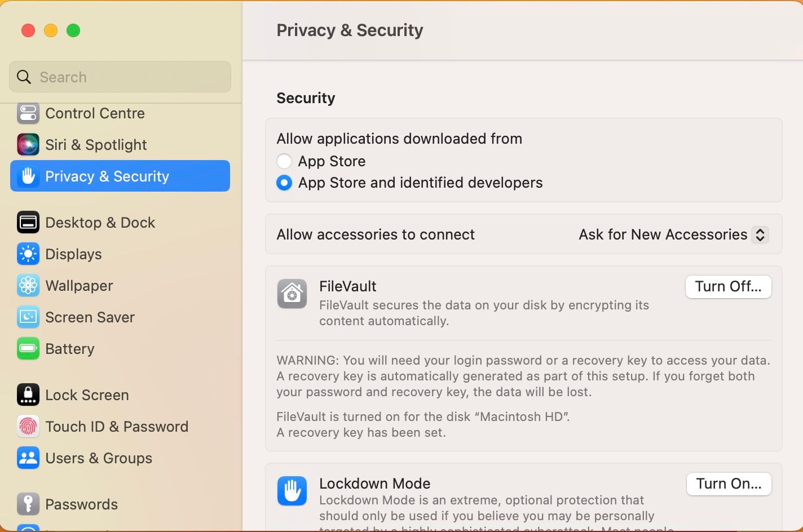This screenshot has height=532, width=803.
Task: Turn on Lockdown Mode
Action: coord(729,484)
